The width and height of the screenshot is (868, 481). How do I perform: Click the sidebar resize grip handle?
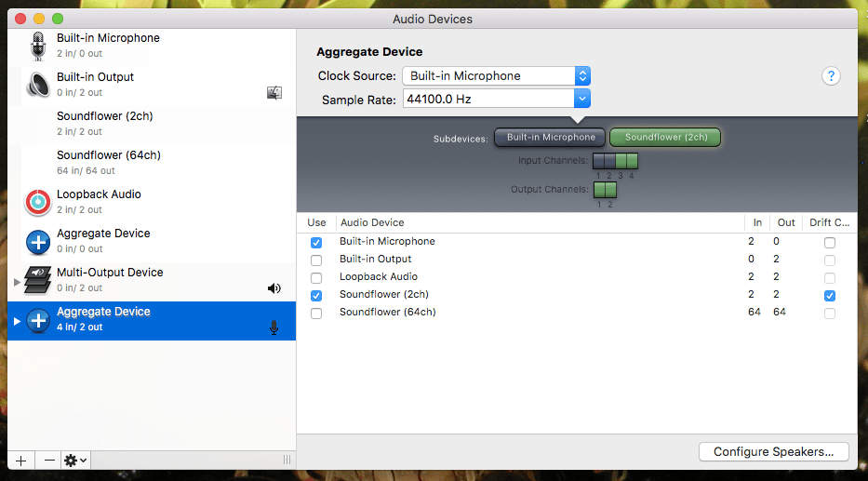point(287,460)
